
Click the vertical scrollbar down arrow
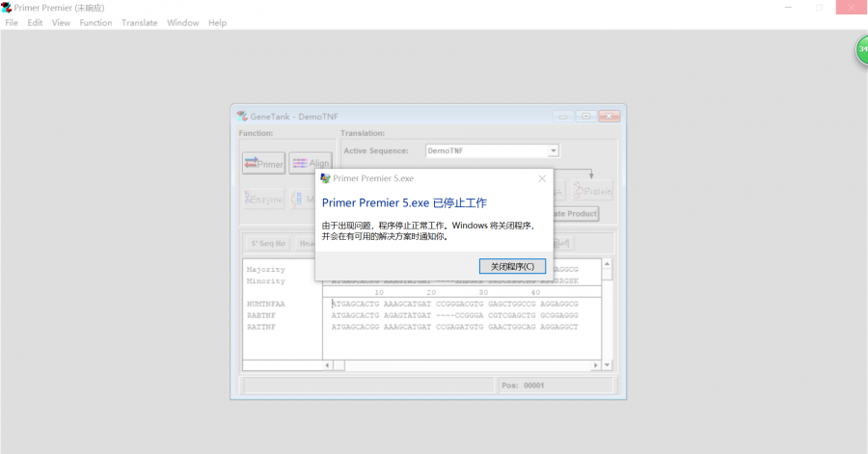(x=608, y=365)
